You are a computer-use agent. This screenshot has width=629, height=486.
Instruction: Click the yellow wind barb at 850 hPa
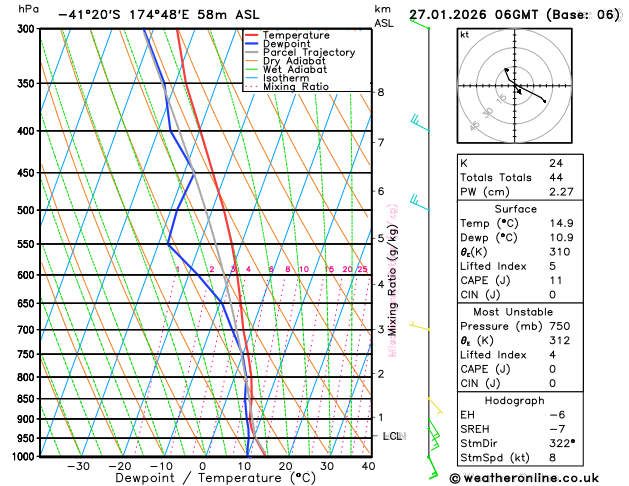(x=435, y=405)
